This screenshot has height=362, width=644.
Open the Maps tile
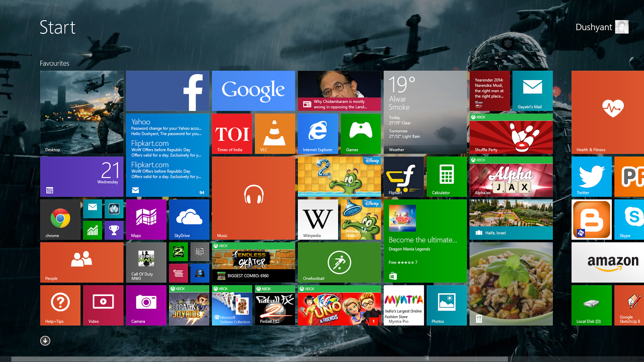[146, 220]
